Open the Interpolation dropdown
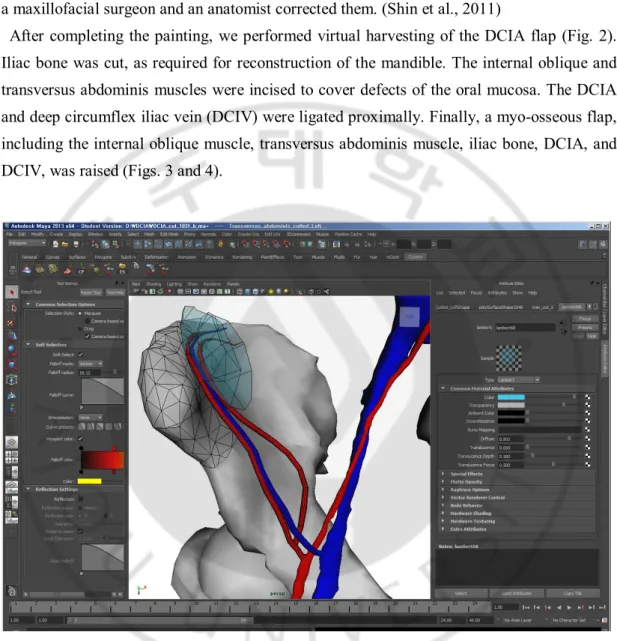The height and width of the screenshot is (641, 617). click(x=90, y=417)
